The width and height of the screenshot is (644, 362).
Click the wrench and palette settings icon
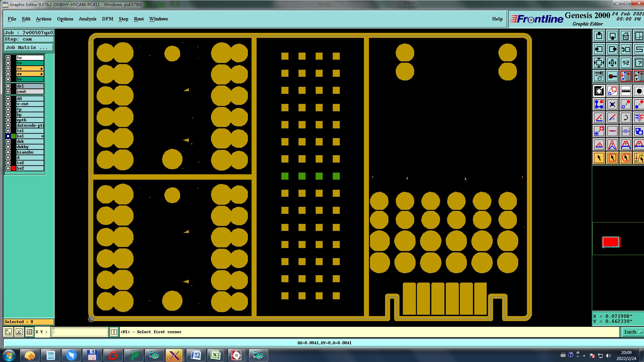coord(599,76)
